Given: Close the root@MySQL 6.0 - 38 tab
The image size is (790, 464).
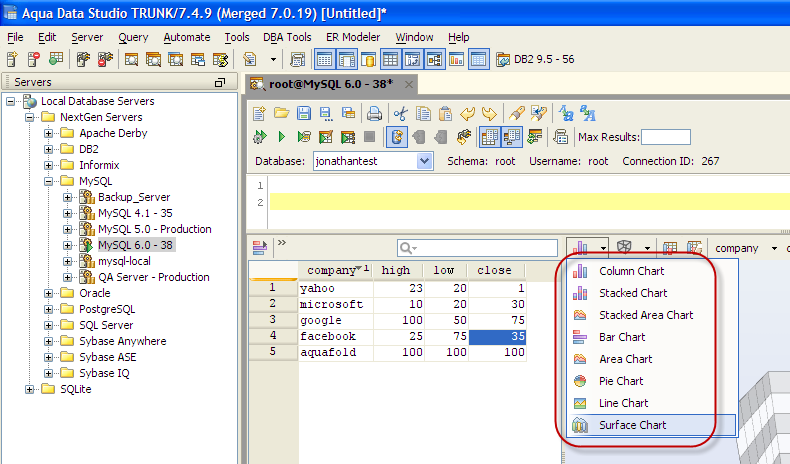Looking at the screenshot, I should [409, 85].
